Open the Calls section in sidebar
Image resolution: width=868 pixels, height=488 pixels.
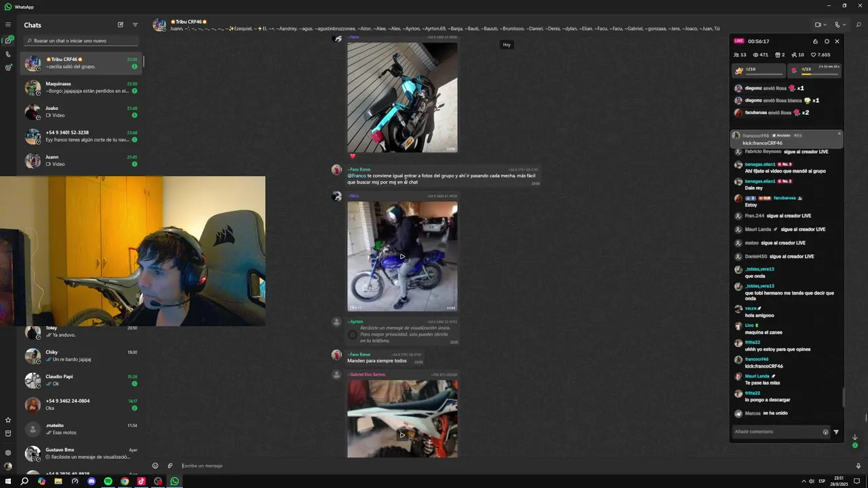pyautogui.click(x=8, y=54)
